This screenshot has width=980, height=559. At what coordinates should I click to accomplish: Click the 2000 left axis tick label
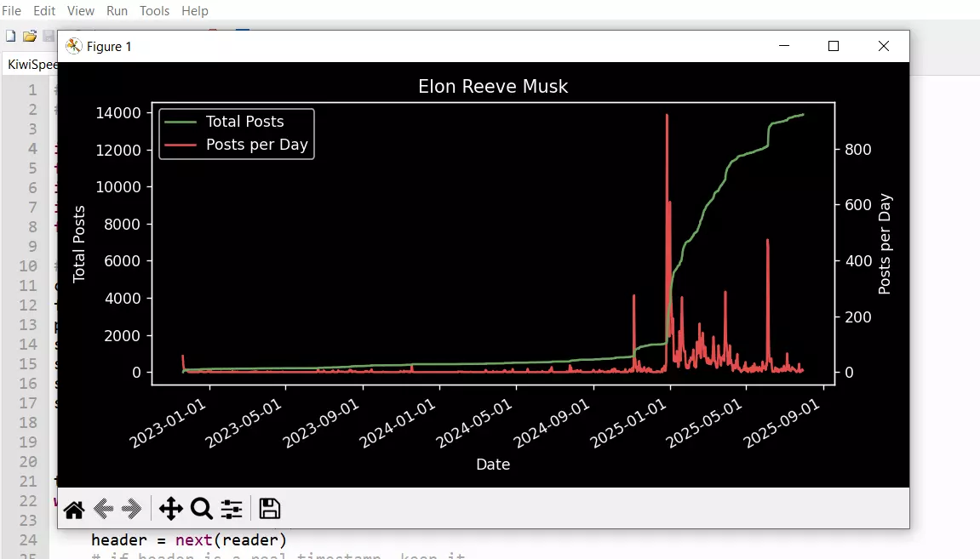tap(122, 335)
